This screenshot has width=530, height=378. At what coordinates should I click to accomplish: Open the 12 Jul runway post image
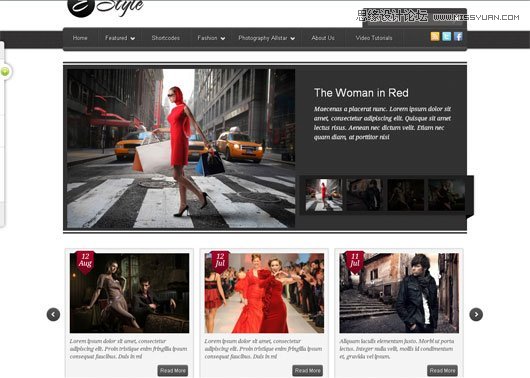click(264, 293)
